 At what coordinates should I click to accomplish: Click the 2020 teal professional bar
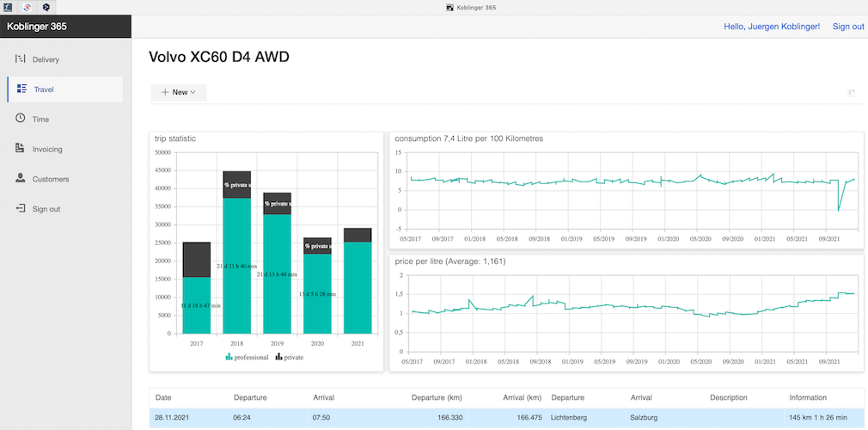pyautogui.click(x=317, y=293)
